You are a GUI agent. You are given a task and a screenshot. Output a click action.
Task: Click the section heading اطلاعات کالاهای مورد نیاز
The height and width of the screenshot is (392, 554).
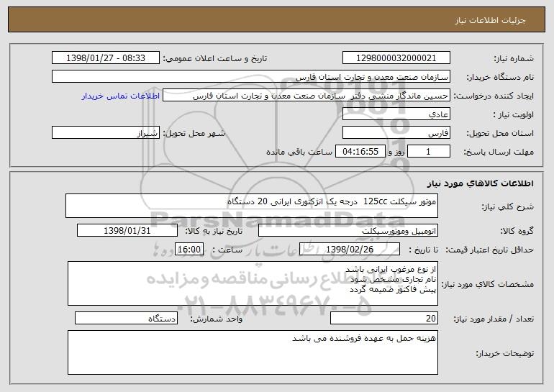point(480,183)
